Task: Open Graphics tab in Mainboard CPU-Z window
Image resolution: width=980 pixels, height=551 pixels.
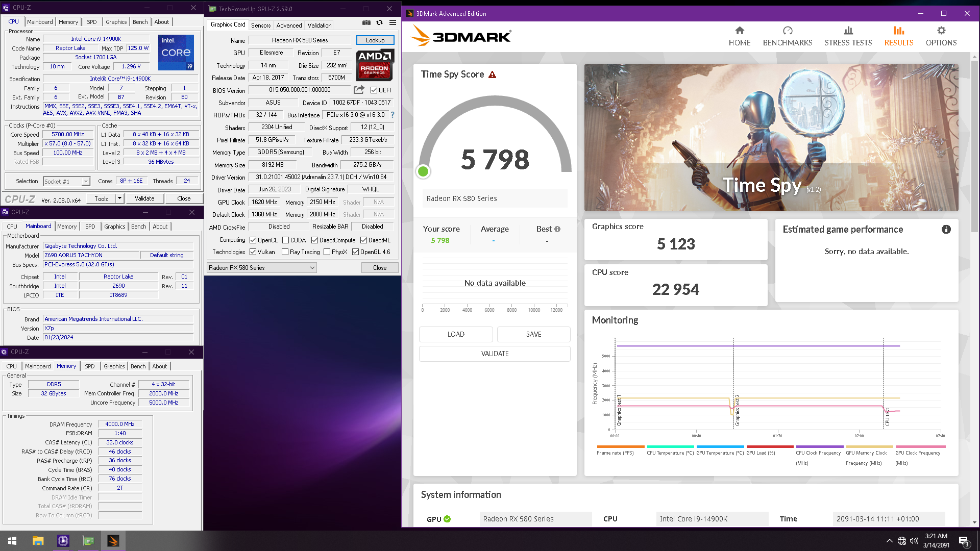Action: coord(114,227)
